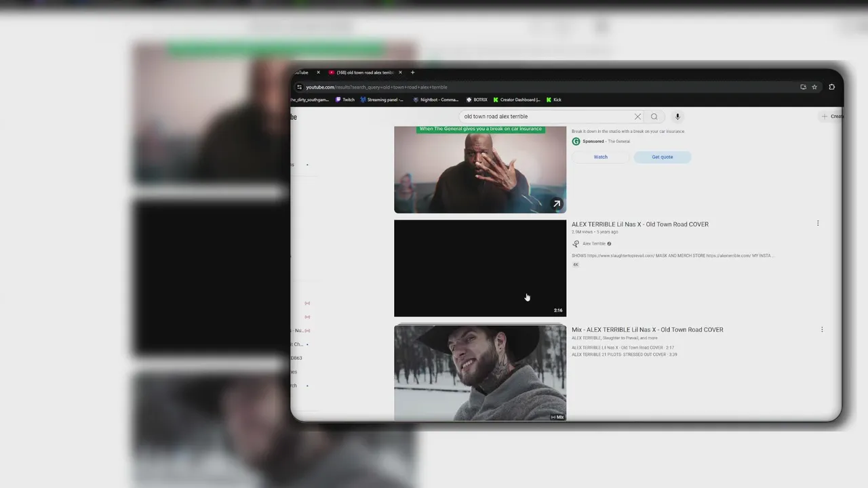Open the BOTRIX bookmark
Image resolution: width=868 pixels, height=488 pixels.
(477, 100)
